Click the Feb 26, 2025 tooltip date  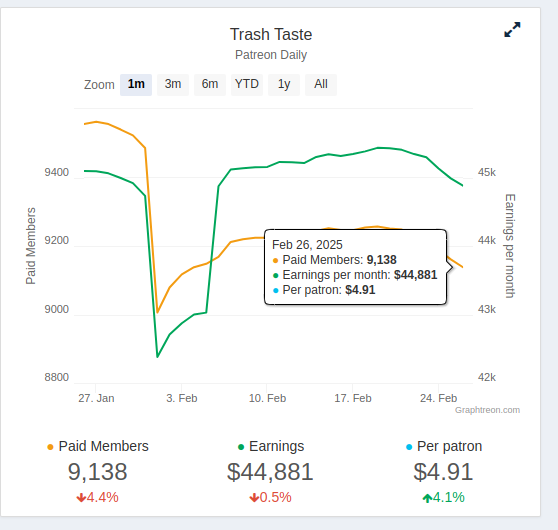(x=307, y=245)
